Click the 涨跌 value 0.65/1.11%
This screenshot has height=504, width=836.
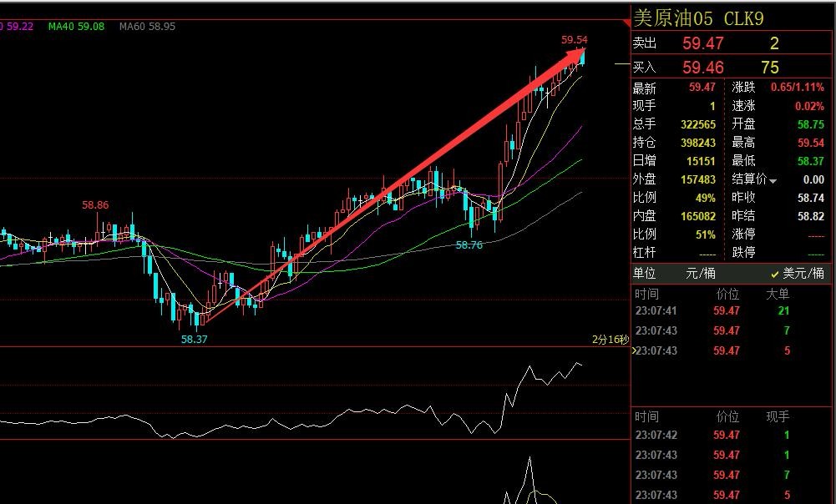click(797, 87)
